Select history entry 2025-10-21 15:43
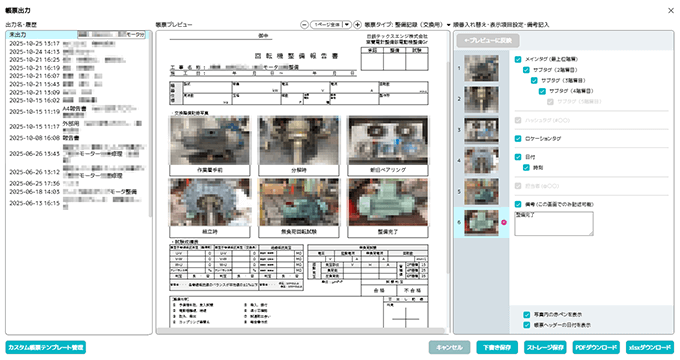The image size is (680, 360). coord(77,84)
